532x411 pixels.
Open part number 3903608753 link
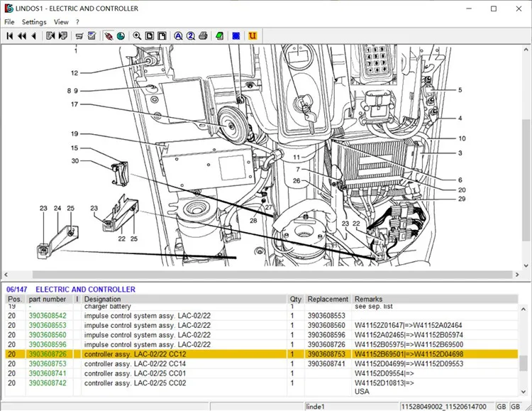click(x=48, y=363)
